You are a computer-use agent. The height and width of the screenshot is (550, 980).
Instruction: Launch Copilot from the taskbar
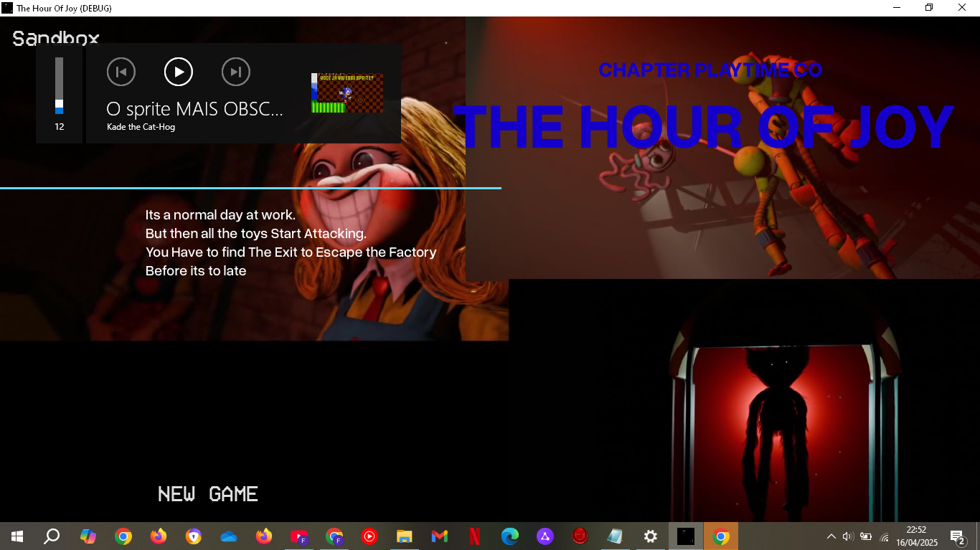[x=88, y=536]
